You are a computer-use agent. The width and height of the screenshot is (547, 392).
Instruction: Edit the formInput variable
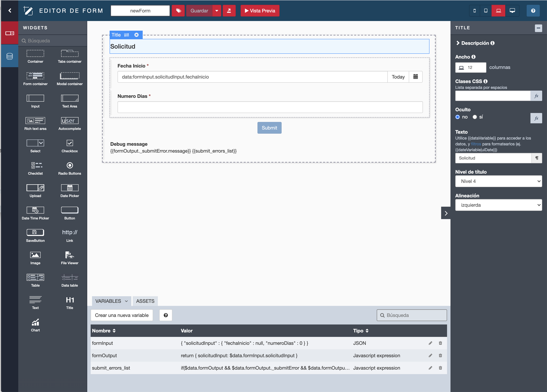pos(430,343)
